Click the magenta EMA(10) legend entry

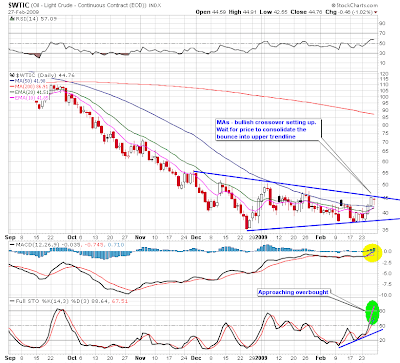(29, 98)
